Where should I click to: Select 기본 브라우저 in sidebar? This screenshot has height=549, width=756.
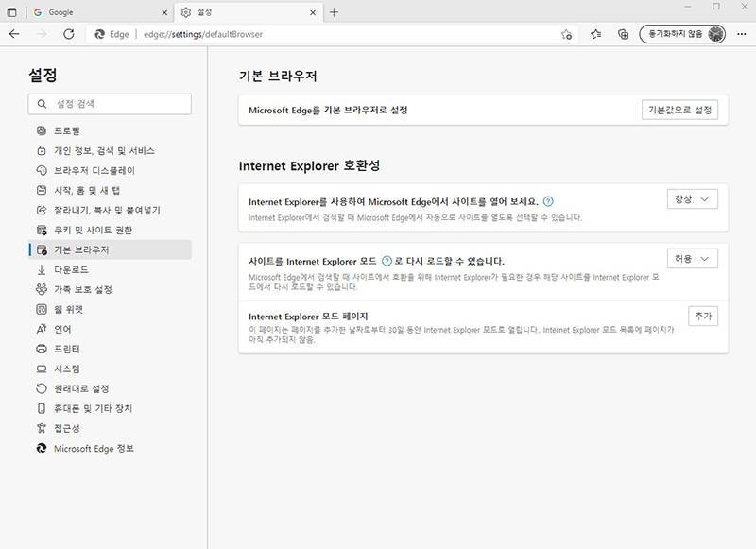tap(110, 249)
